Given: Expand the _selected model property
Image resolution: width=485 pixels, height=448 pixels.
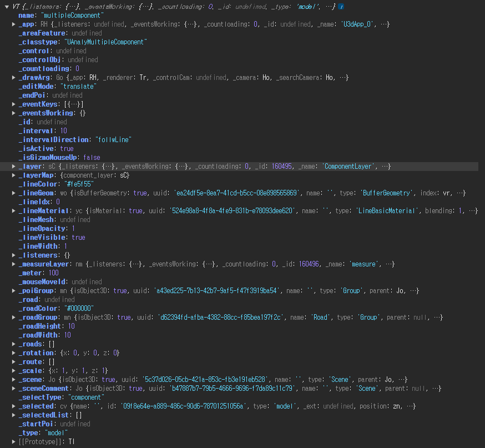Looking at the screenshot, I should (14, 406).
